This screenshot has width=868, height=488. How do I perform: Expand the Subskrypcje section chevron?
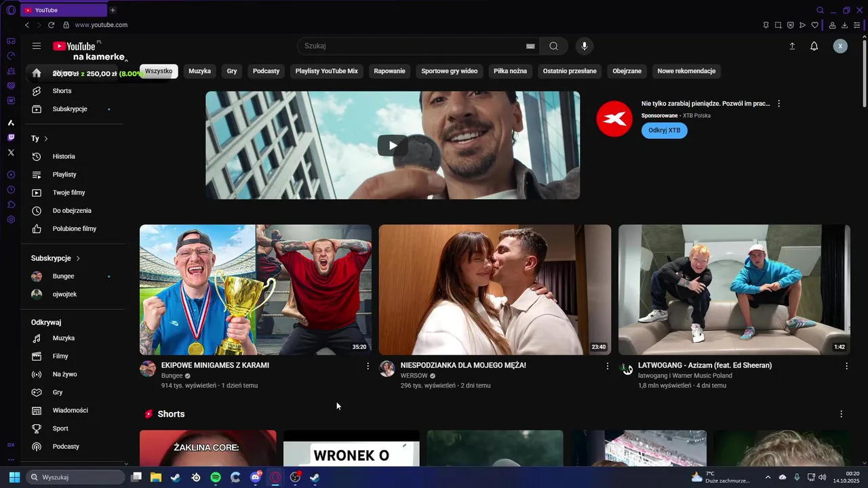(x=78, y=258)
